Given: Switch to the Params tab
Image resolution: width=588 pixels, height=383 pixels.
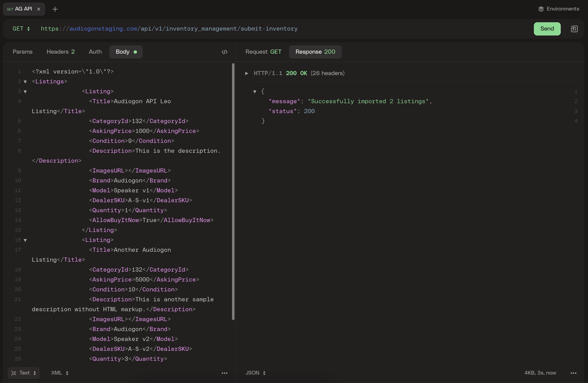Looking at the screenshot, I should click(23, 52).
